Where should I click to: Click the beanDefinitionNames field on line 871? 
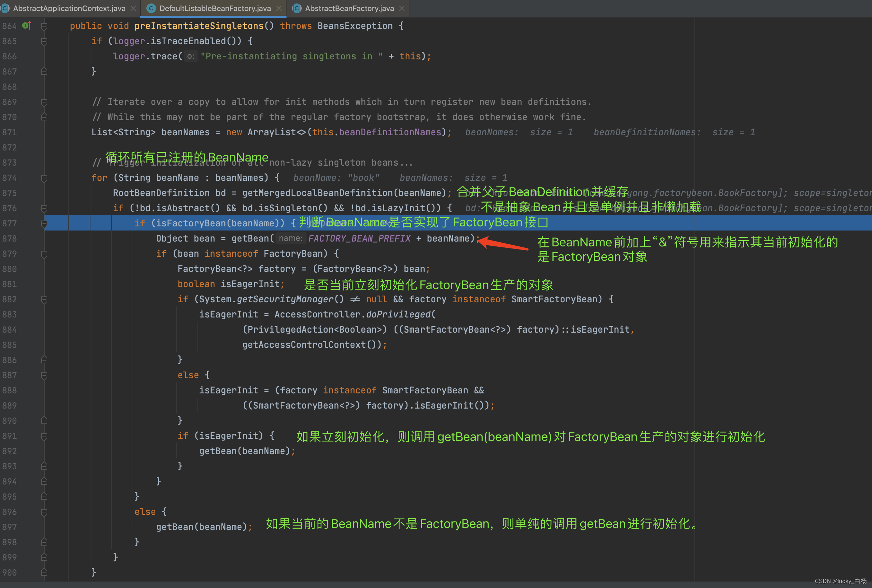point(390,133)
